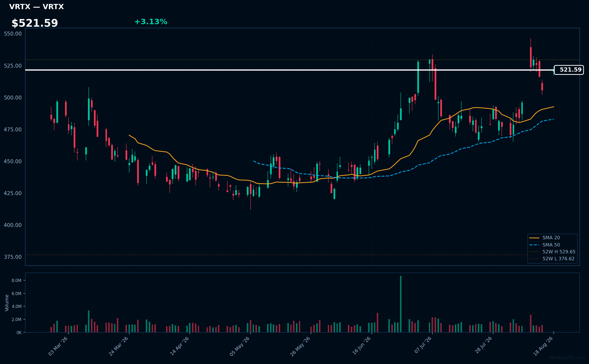Screen dimensions: 589x364
Task: Click the 521.59 price tag on right edge
Action: coord(569,70)
